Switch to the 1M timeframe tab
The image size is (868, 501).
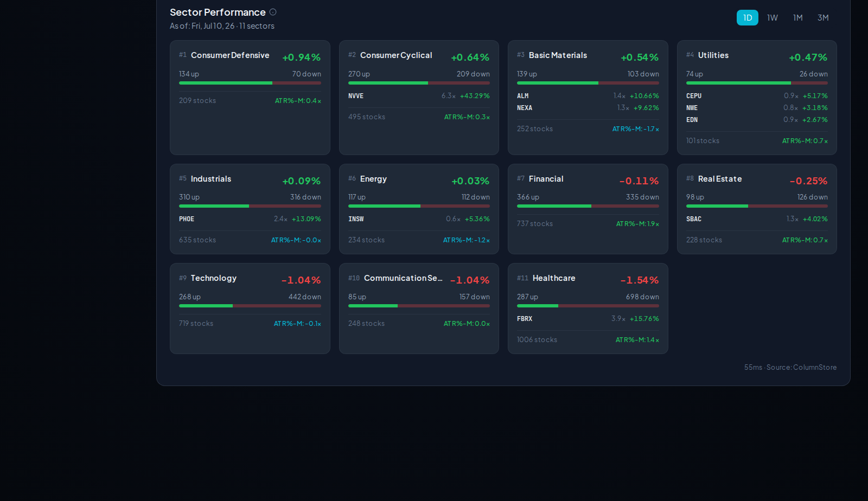(x=798, y=18)
